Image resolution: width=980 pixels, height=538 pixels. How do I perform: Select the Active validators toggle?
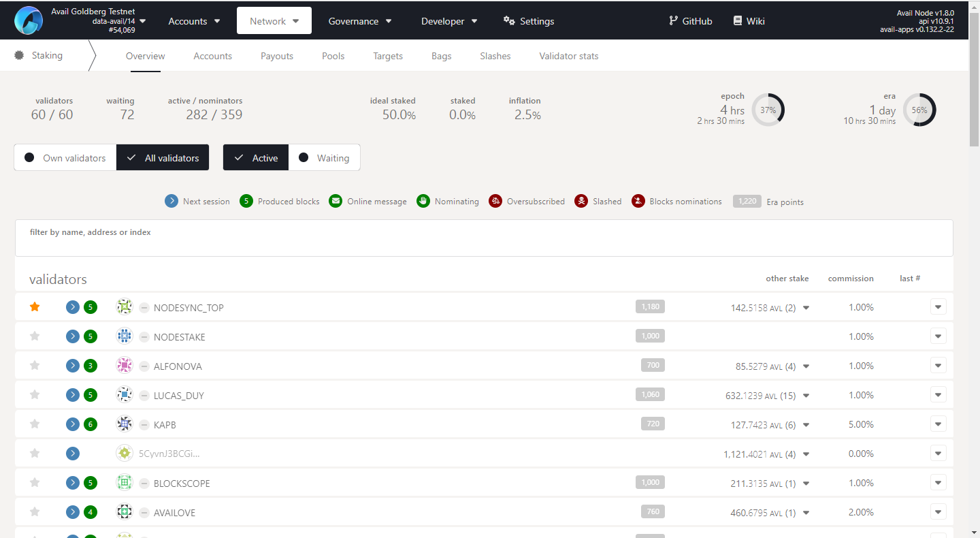point(256,158)
